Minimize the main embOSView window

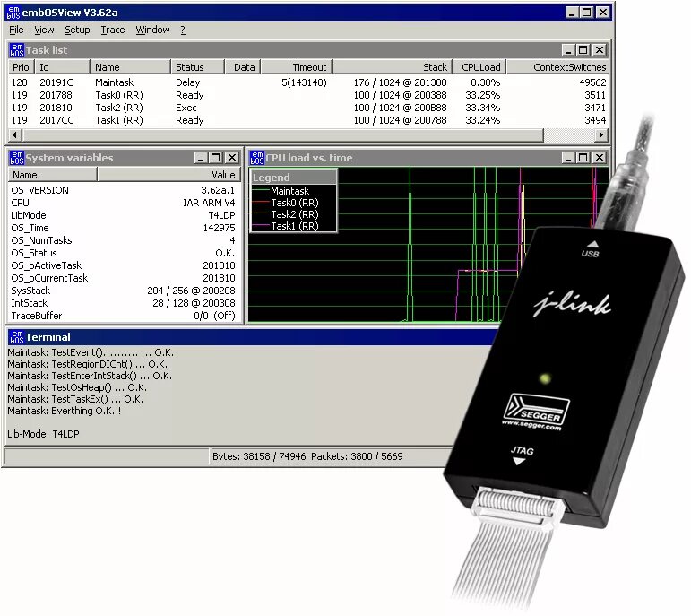click(572, 13)
